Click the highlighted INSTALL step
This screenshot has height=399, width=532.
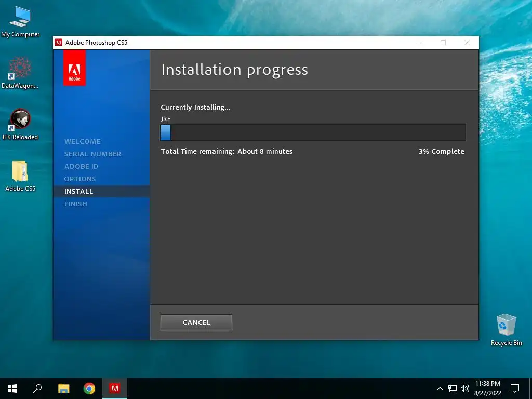[x=101, y=191]
